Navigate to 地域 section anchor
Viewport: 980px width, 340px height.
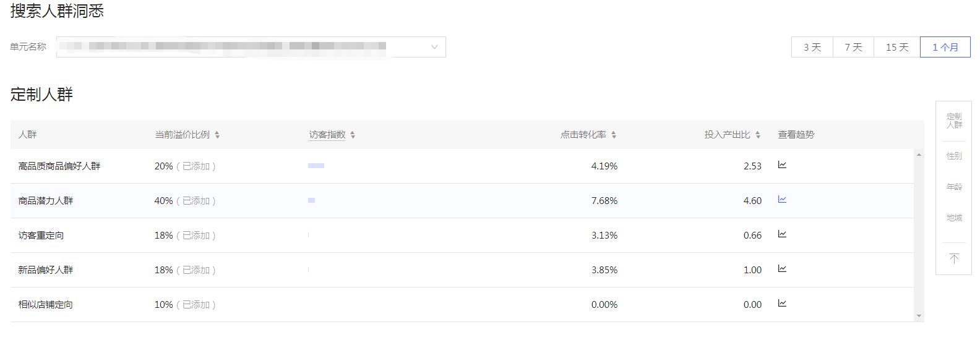pos(954,218)
